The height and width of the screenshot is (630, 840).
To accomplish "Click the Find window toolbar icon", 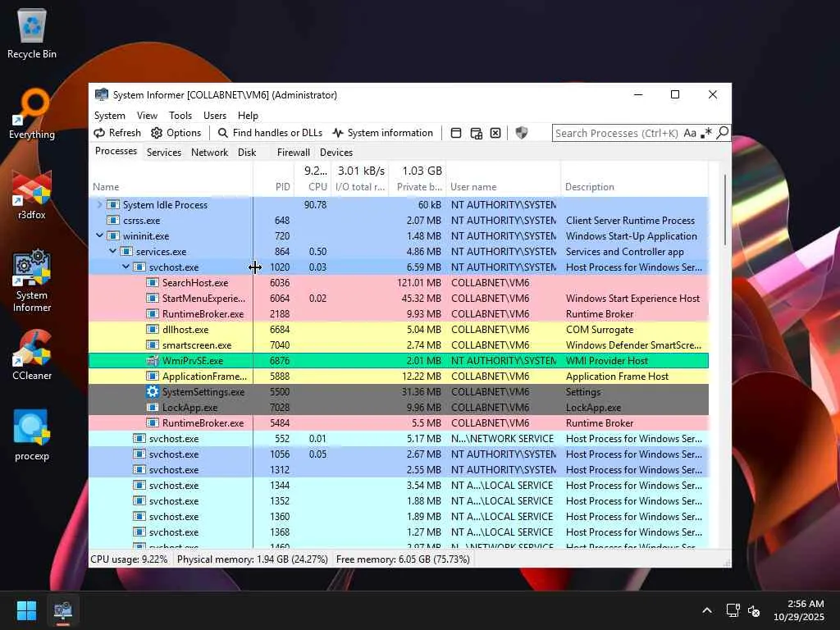I will 456,133.
